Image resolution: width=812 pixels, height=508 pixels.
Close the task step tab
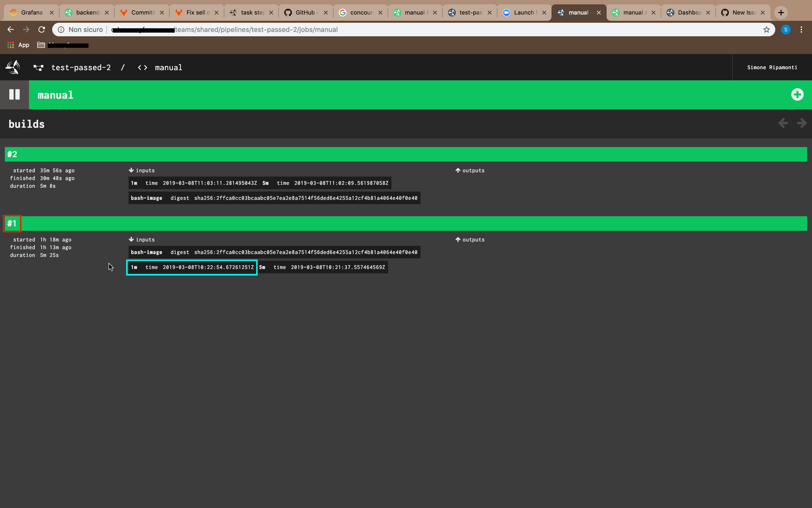click(x=271, y=12)
